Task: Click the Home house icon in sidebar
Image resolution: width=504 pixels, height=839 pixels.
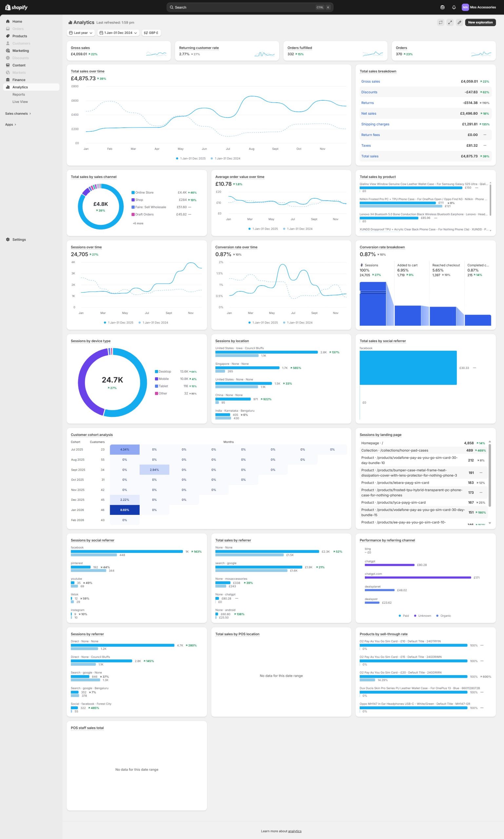Action: 8,21
